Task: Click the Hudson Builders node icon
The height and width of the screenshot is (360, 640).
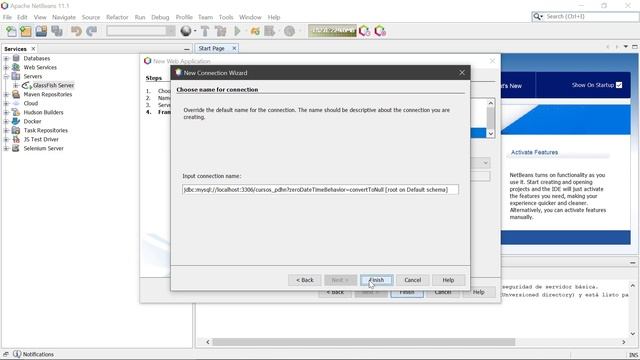Action: pos(16,112)
